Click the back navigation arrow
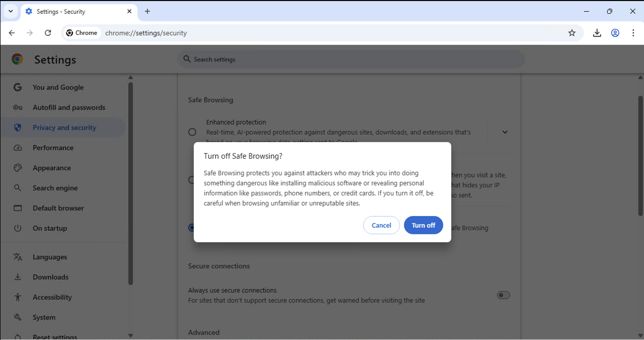The width and height of the screenshot is (644, 340). tap(12, 33)
